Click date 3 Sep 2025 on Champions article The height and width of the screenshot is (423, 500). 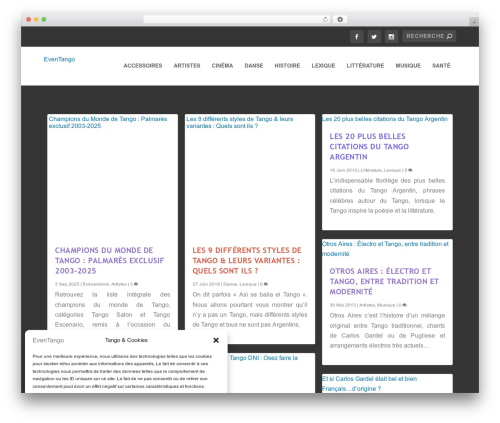[67, 284]
